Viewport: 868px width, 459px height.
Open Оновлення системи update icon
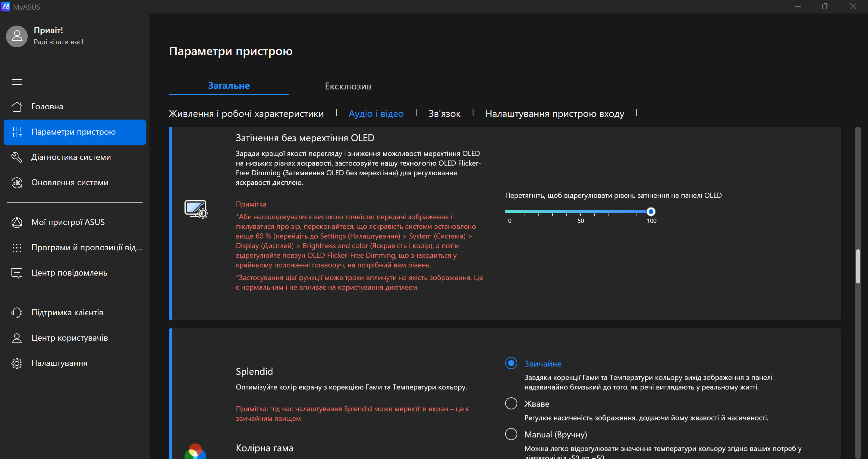click(17, 183)
